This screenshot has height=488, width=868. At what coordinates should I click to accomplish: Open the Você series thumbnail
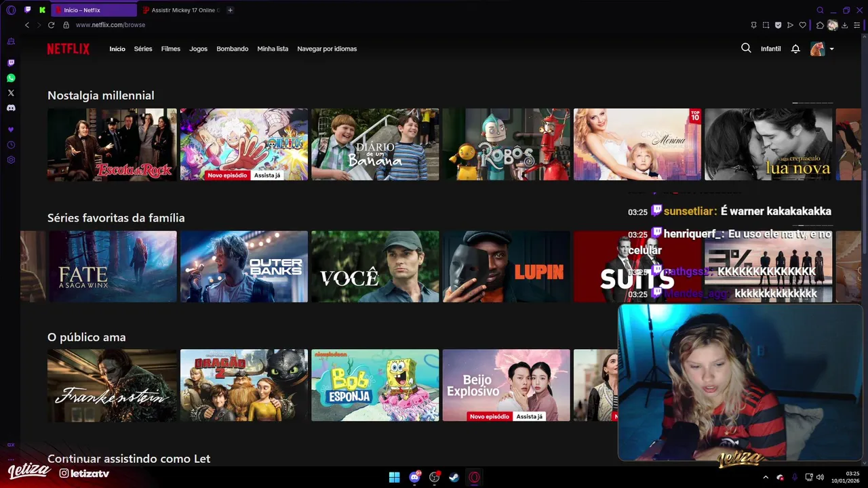click(375, 266)
